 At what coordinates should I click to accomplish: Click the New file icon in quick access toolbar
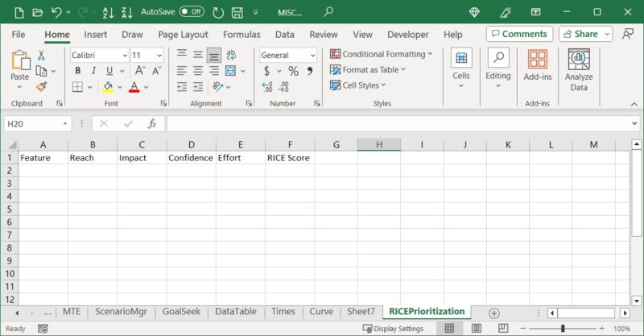point(19,12)
